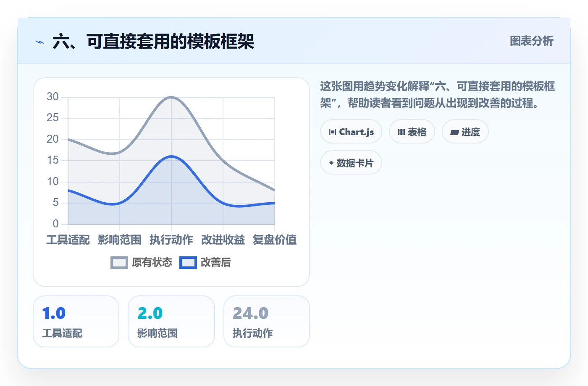
Task: Click the 改善后 legend label
Action: coord(216,263)
